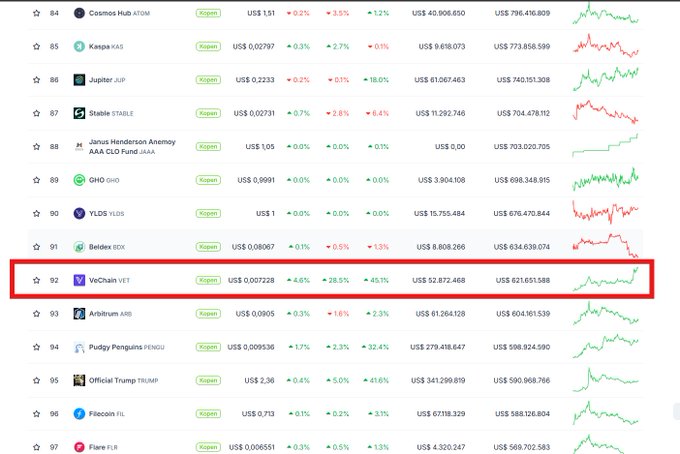Click the GHO coin logo
This screenshot has height=454, width=680.
click(x=79, y=180)
